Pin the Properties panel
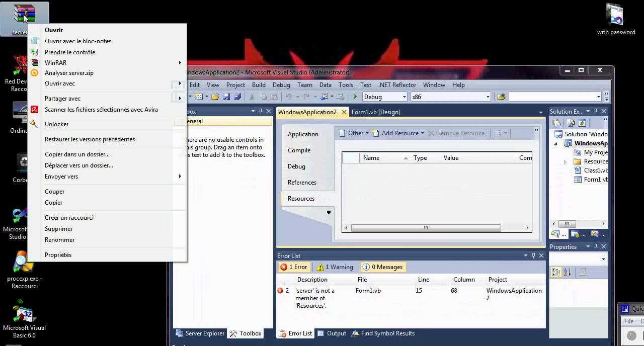 click(596, 247)
